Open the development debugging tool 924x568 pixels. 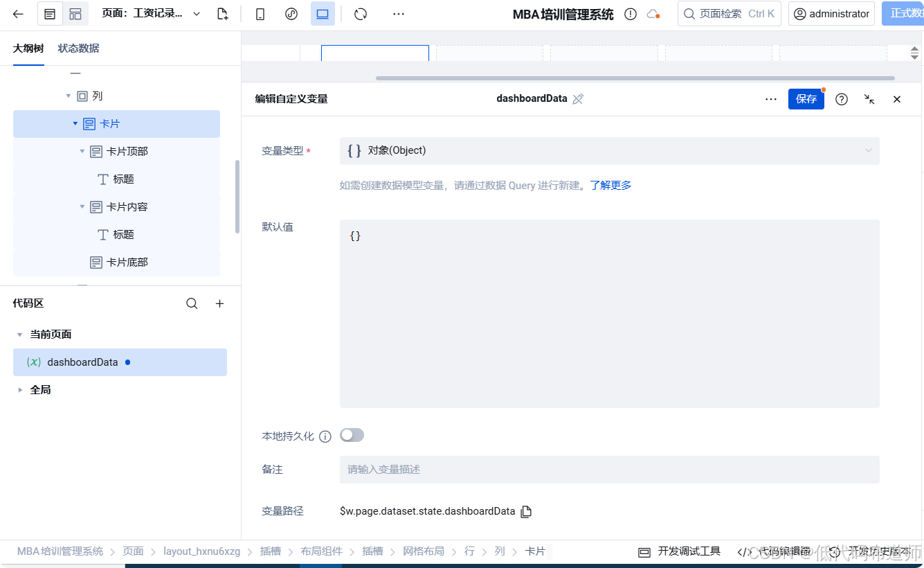coord(679,551)
